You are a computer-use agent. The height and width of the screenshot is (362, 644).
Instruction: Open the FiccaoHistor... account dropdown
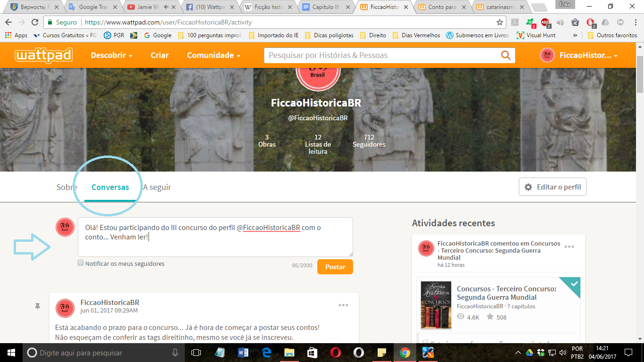[579, 55]
